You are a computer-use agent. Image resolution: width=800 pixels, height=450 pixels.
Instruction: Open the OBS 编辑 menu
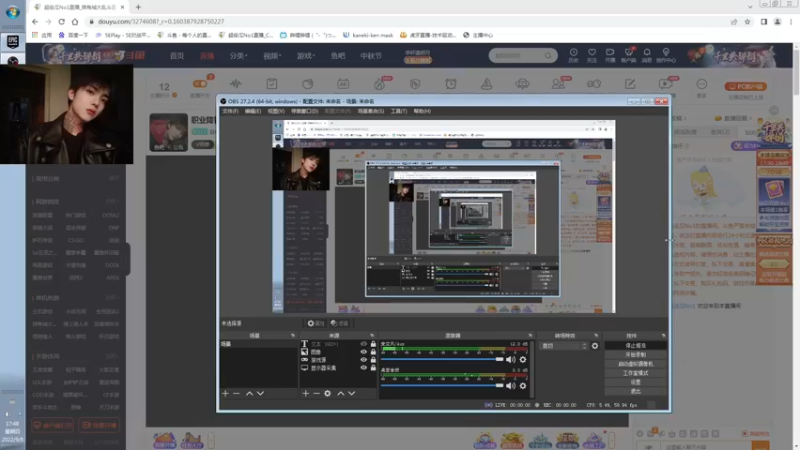[253, 111]
